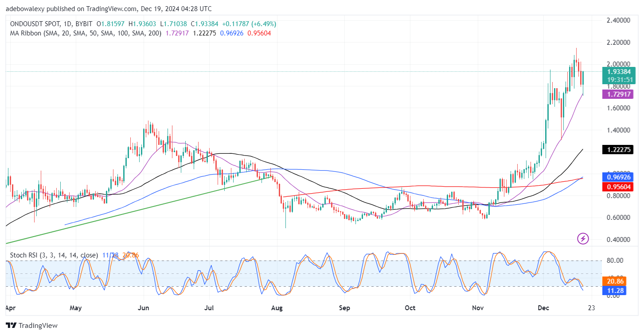Click the blue SMA 100 price tag 0.96926
Screen dimensions: 644x335
(617, 177)
